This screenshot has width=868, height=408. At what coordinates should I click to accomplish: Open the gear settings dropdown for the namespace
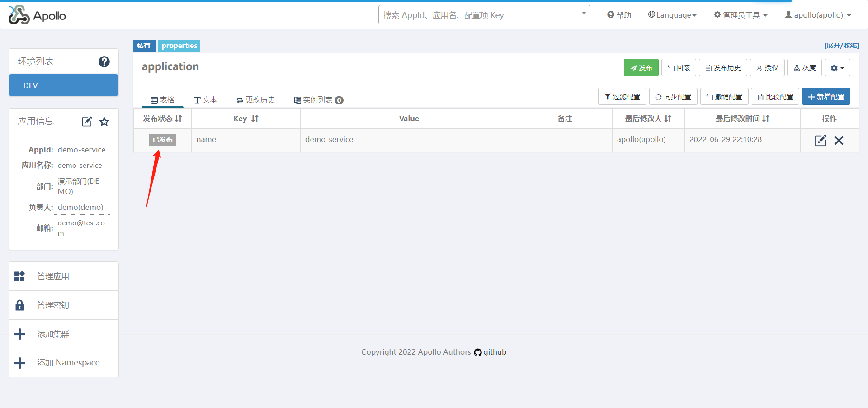[837, 68]
